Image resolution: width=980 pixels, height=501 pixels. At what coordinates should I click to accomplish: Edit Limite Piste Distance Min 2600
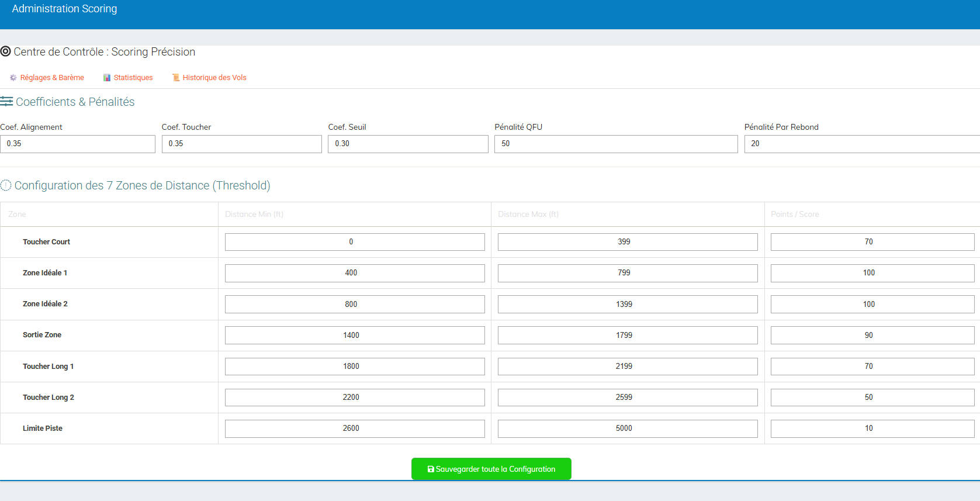[x=355, y=429]
